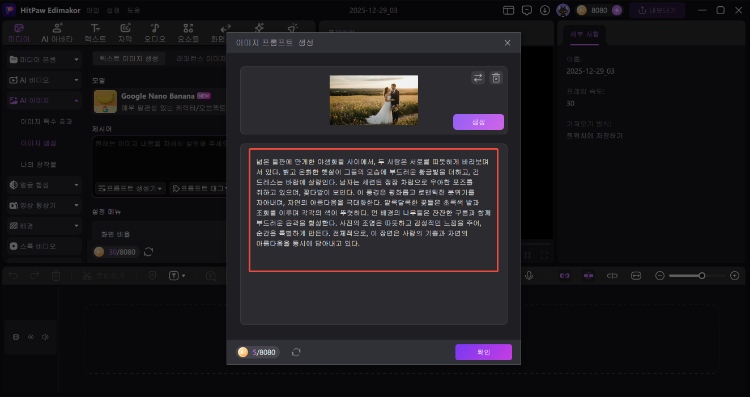Redo the last timeline action
This screenshot has height=397, width=750.
[x=34, y=276]
